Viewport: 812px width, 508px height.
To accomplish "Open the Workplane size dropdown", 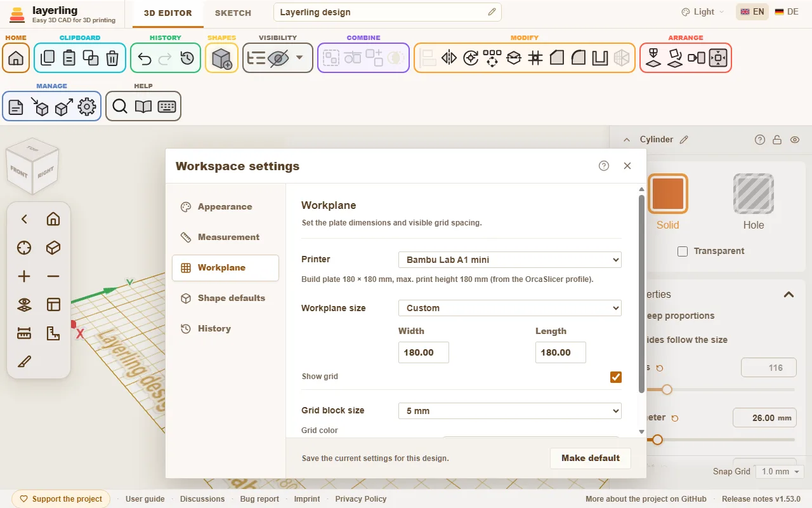I will [510, 308].
